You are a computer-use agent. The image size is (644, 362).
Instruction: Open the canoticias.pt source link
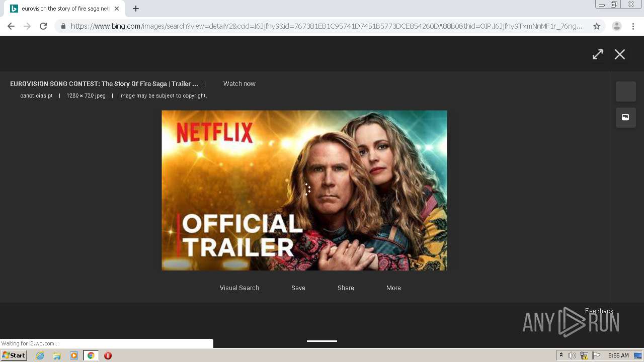point(36,96)
